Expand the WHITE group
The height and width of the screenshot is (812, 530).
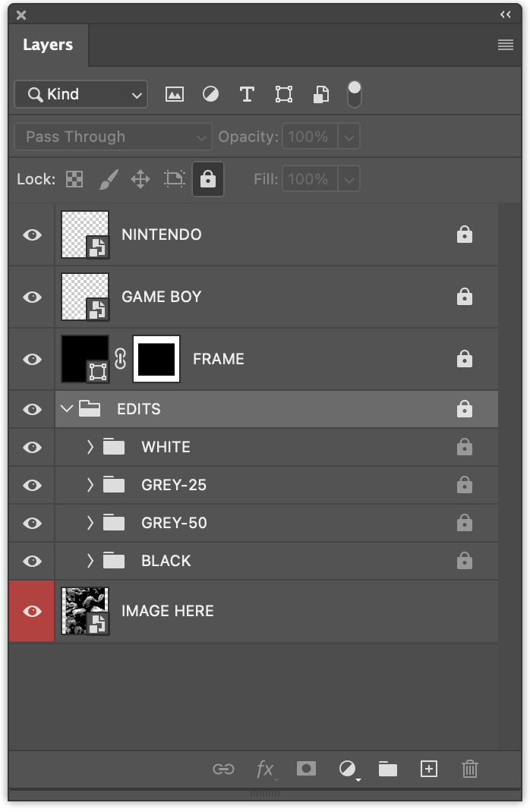90,447
